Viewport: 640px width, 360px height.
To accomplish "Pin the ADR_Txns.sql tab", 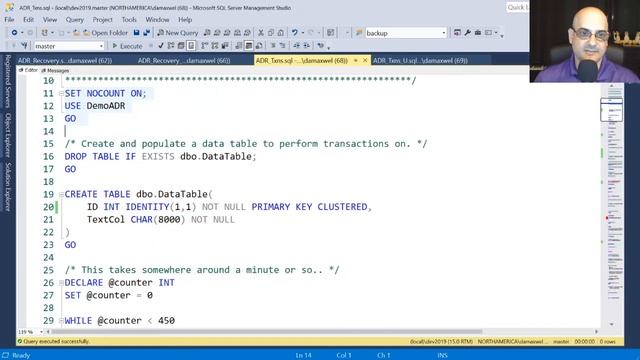I will pos(356,60).
